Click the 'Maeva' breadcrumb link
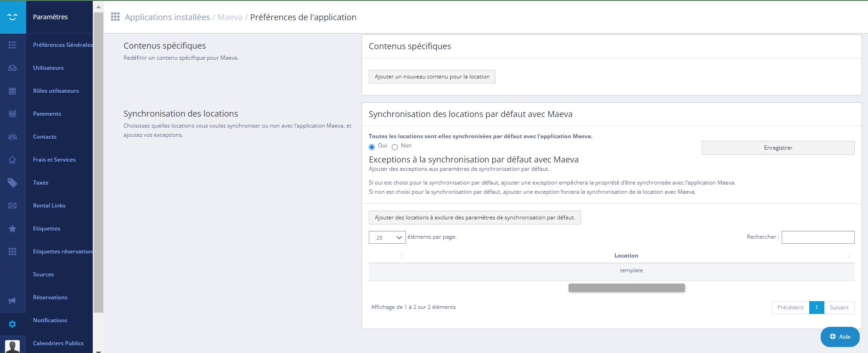Viewport: 868px width, 353px height. tap(230, 17)
